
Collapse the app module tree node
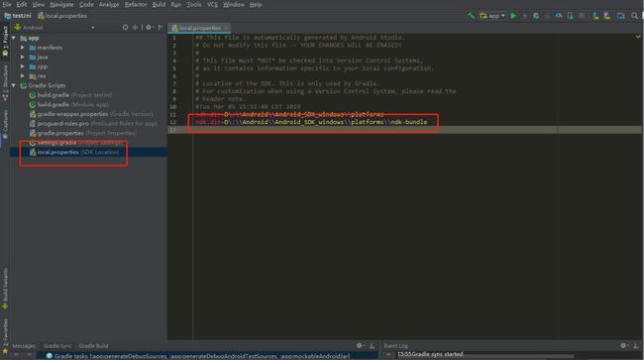[14, 38]
